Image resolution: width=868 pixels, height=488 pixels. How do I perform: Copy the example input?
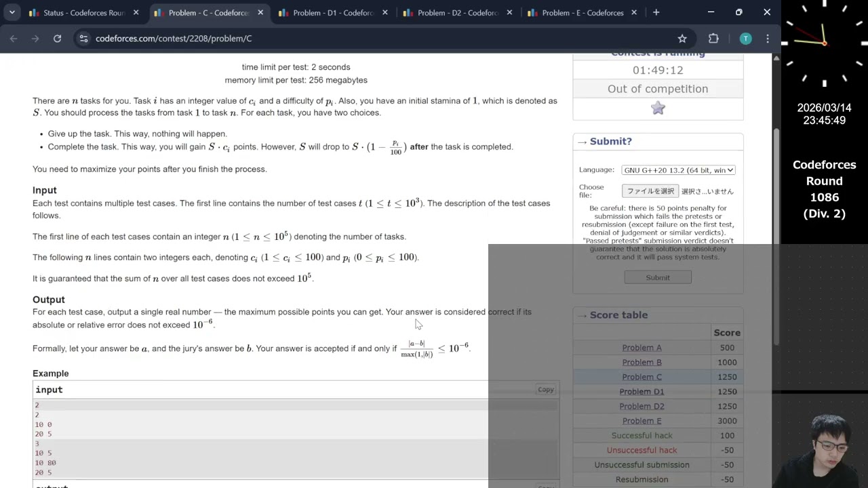(546, 390)
